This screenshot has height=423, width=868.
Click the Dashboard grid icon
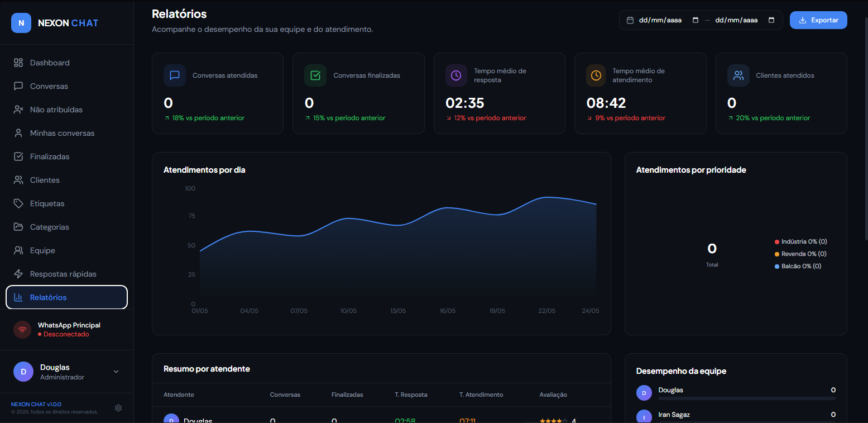(18, 63)
